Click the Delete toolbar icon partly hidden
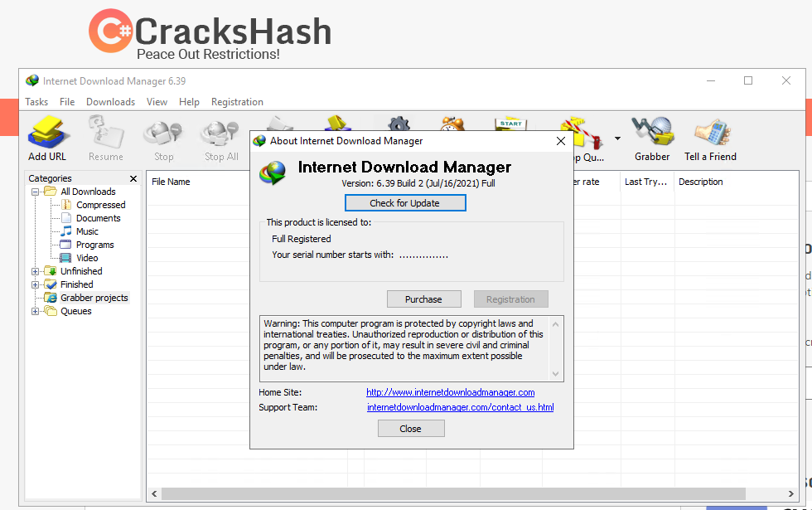 pyautogui.click(x=280, y=123)
